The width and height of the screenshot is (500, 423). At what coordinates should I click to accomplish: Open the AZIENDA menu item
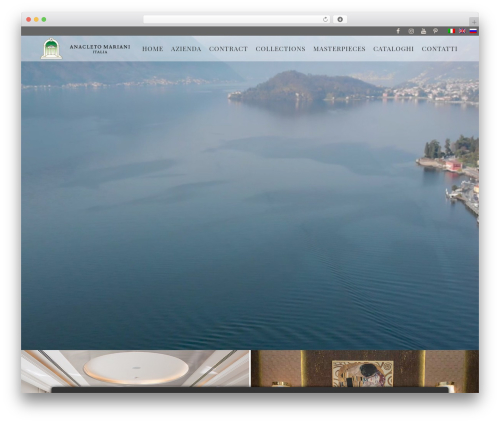click(x=186, y=49)
